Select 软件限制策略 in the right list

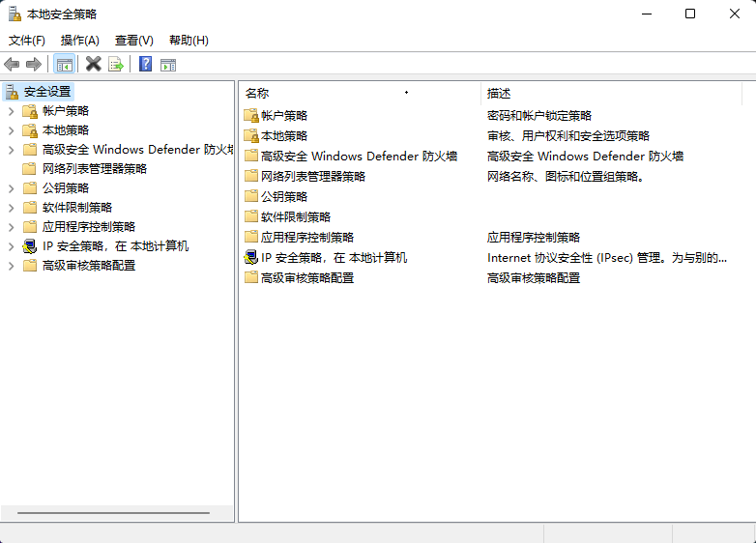point(295,217)
